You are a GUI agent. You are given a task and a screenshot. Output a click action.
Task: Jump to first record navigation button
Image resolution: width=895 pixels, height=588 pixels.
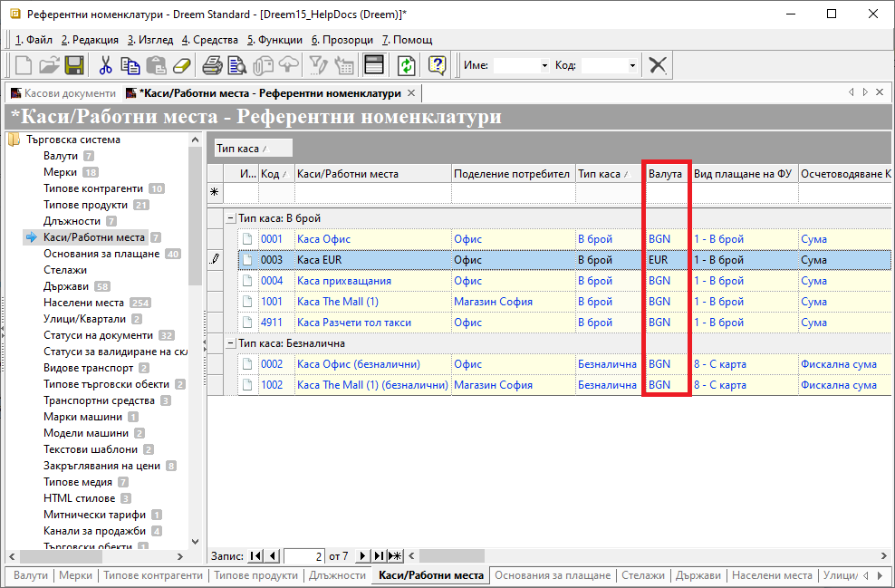coord(255,555)
